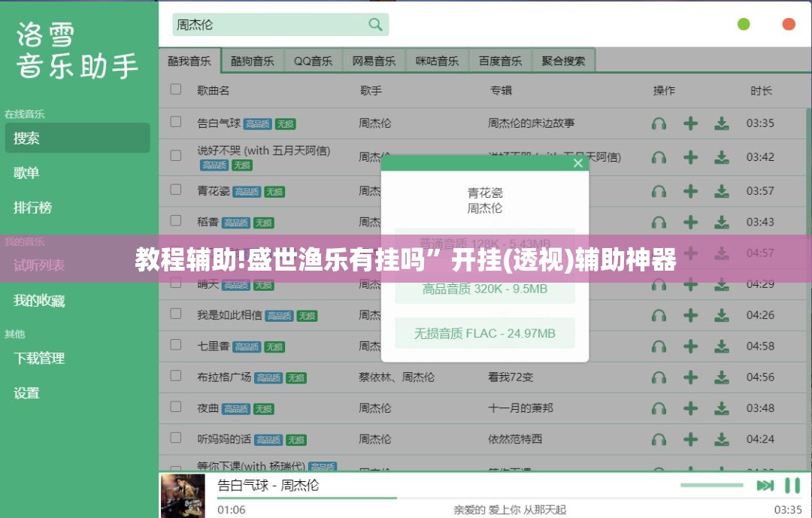Tick the select-all checkbox in header
This screenshot has height=518, width=812.
[175, 89]
